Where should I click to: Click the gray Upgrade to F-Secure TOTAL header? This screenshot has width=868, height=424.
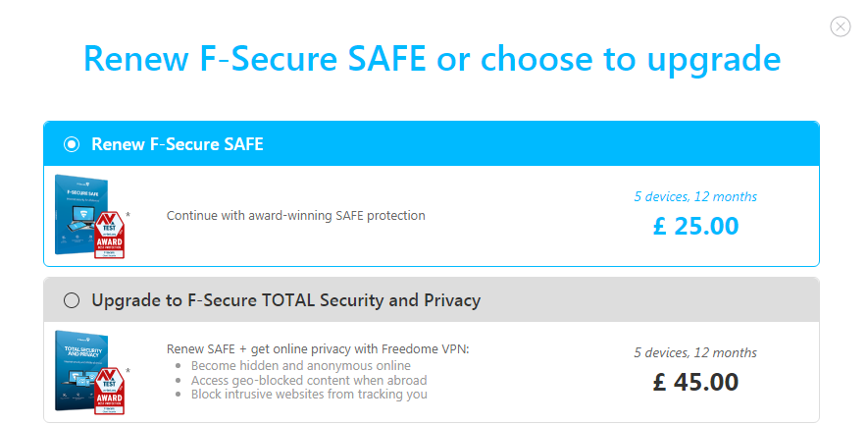pyautogui.click(x=441, y=299)
